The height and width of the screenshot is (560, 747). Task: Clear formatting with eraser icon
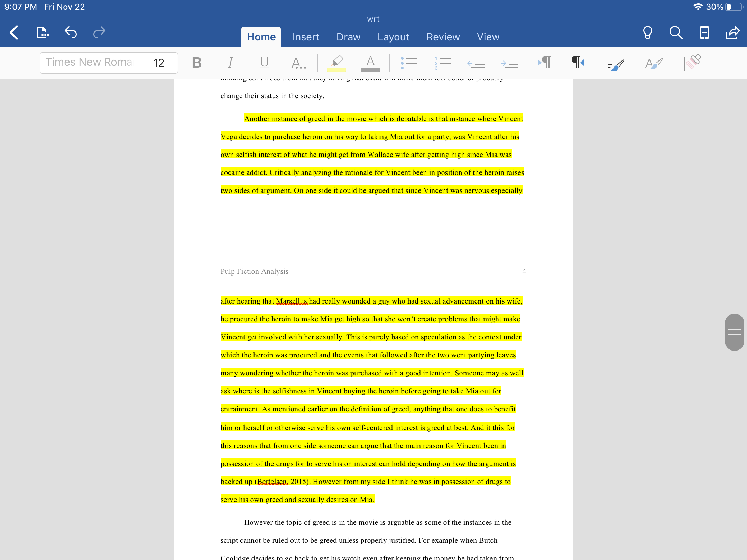pos(692,63)
